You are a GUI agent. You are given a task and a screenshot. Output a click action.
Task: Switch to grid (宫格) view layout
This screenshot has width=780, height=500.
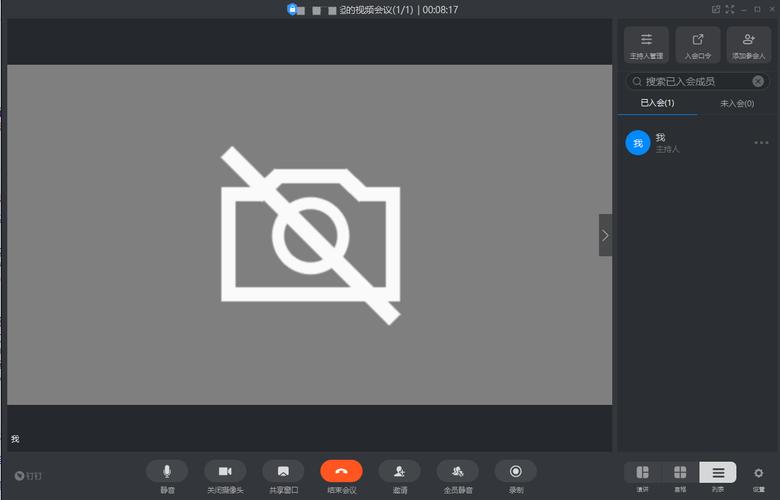(680, 472)
